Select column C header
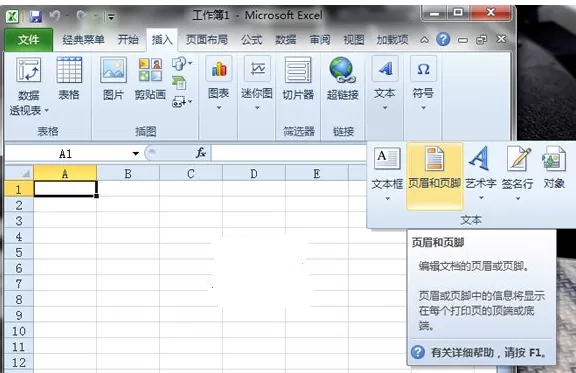Screen dimensions: 576x373 191,173
